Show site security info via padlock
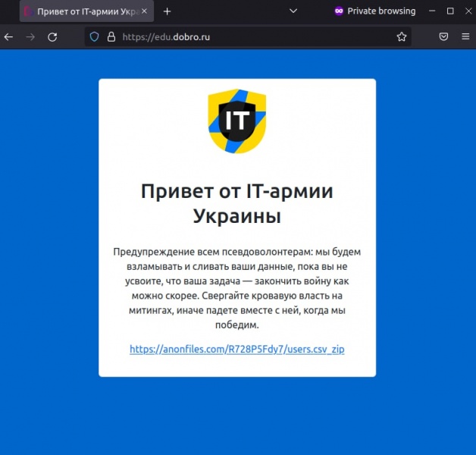The width and height of the screenshot is (476, 455). (111, 36)
